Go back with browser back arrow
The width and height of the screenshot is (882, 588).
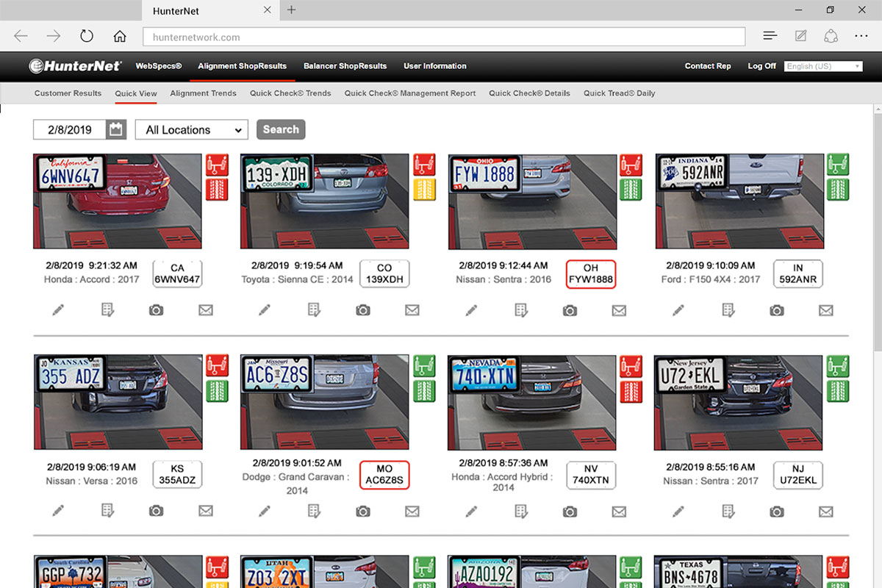pos(21,36)
